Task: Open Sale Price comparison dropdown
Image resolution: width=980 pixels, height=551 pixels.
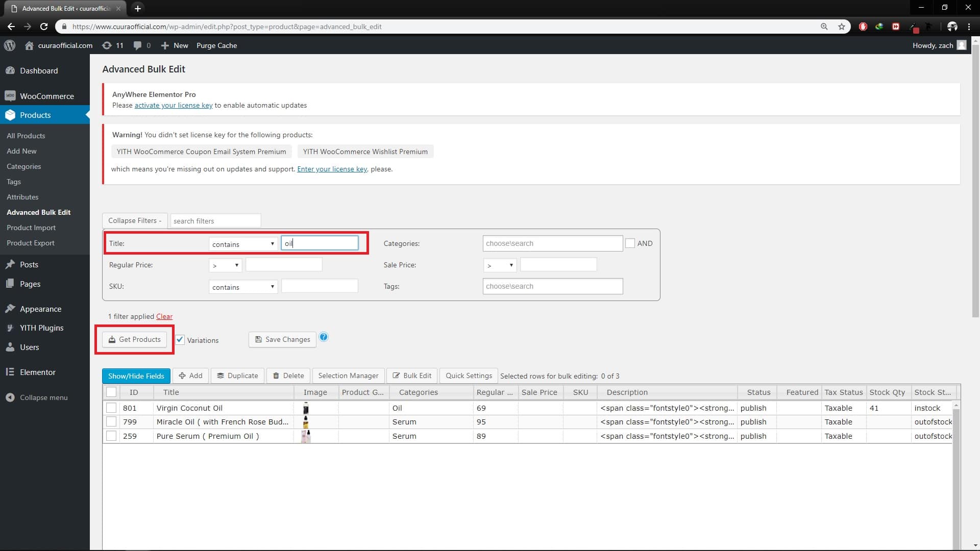Action: tap(500, 265)
